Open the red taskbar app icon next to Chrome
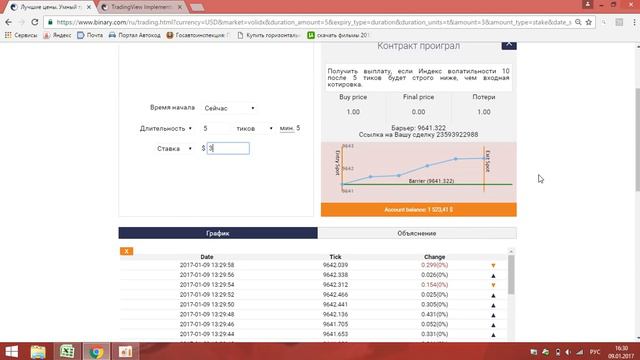This screenshot has width=640, height=360. click(x=125, y=351)
